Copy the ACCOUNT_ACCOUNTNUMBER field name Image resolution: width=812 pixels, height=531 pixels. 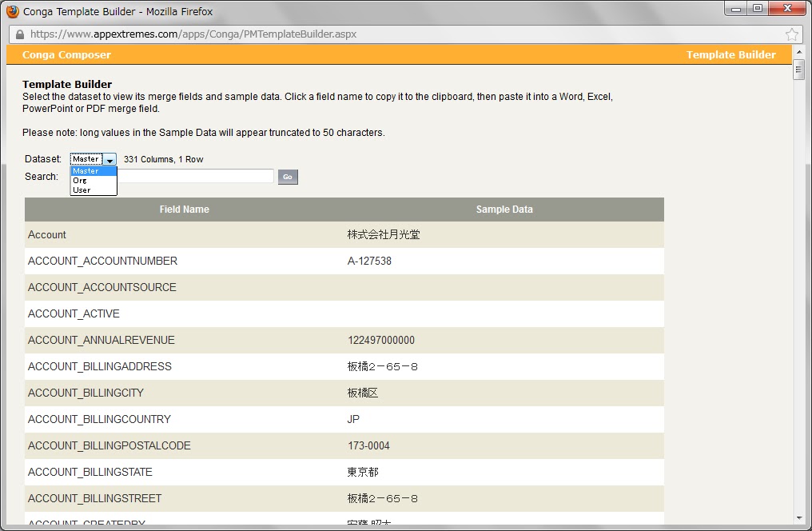(x=102, y=261)
